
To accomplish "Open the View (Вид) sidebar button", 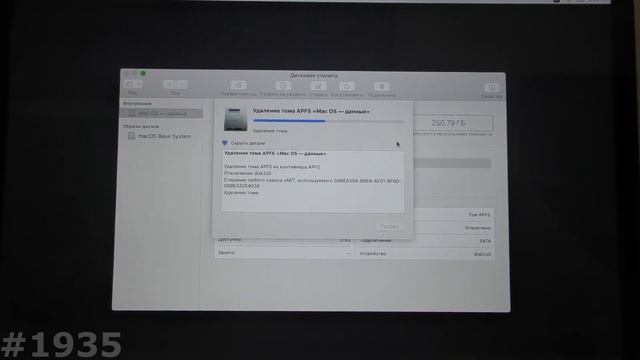I will pyautogui.click(x=129, y=84).
